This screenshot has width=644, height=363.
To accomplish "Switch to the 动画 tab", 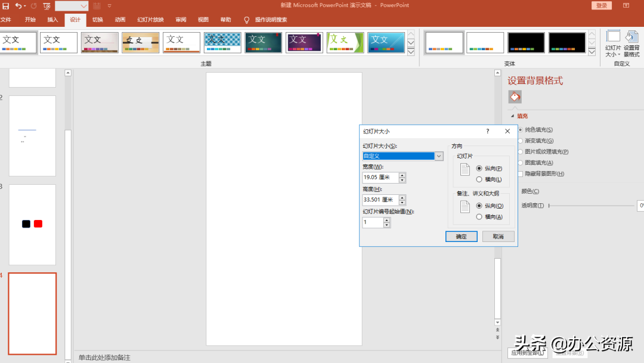I will coord(120,20).
